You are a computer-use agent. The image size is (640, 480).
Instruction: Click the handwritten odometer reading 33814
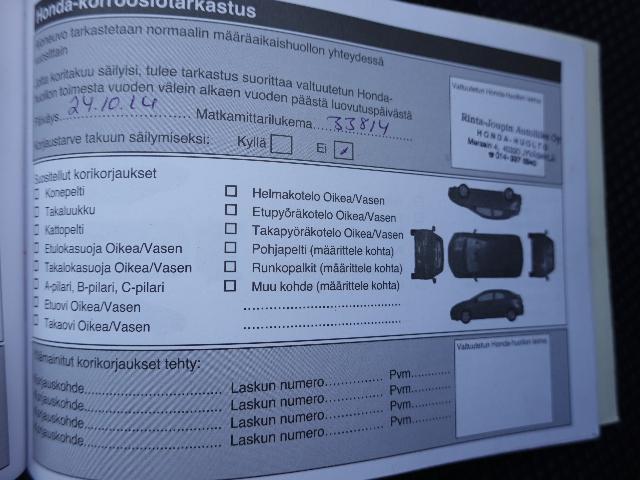(x=358, y=125)
